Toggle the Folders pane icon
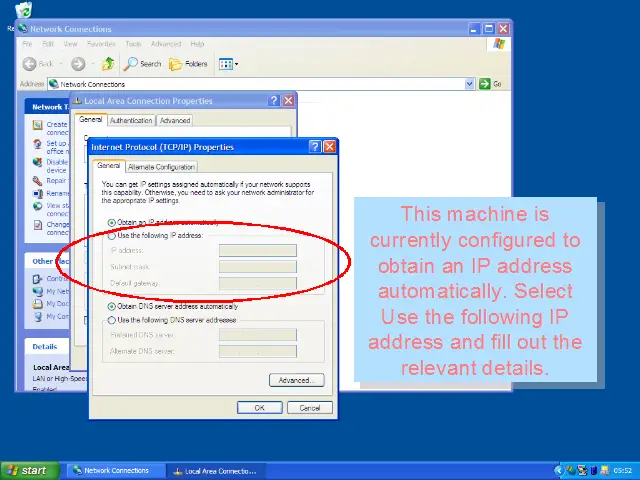Viewport: 640px width, 480px height. 188,64
